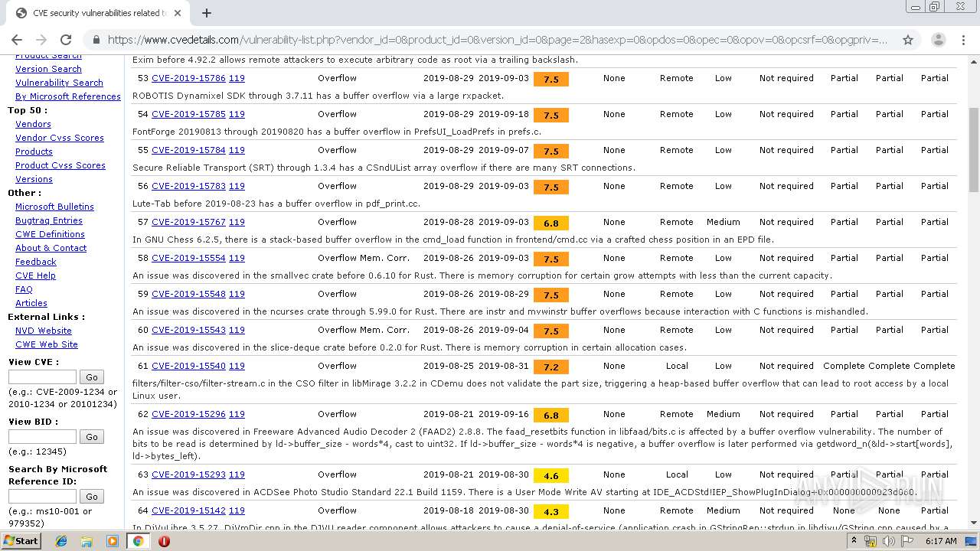980x551 pixels.
Task: Click the Chrome taskbar icon
Action: coord(138,541)
